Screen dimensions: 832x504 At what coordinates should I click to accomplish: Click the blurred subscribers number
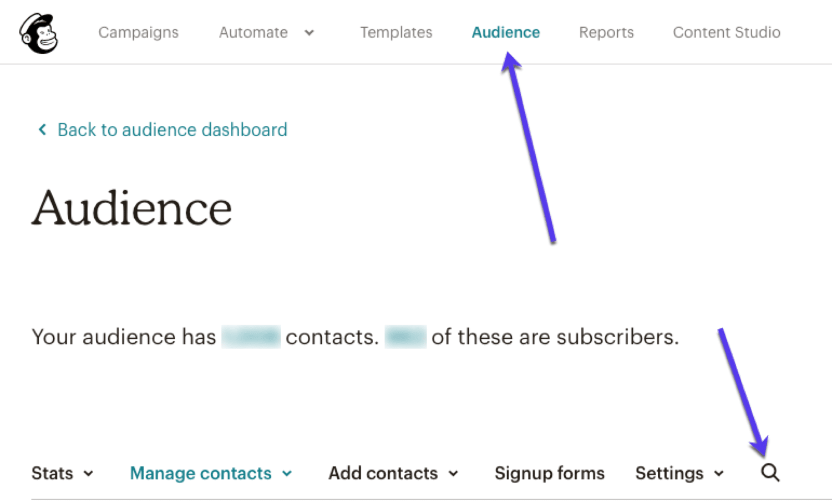pyautogui.click(x=405, y=336)
